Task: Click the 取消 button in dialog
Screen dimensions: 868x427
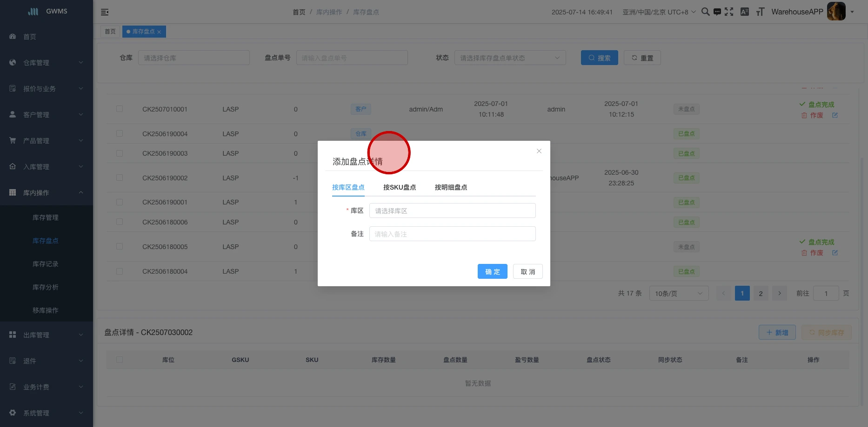Action: coord(527,272)
